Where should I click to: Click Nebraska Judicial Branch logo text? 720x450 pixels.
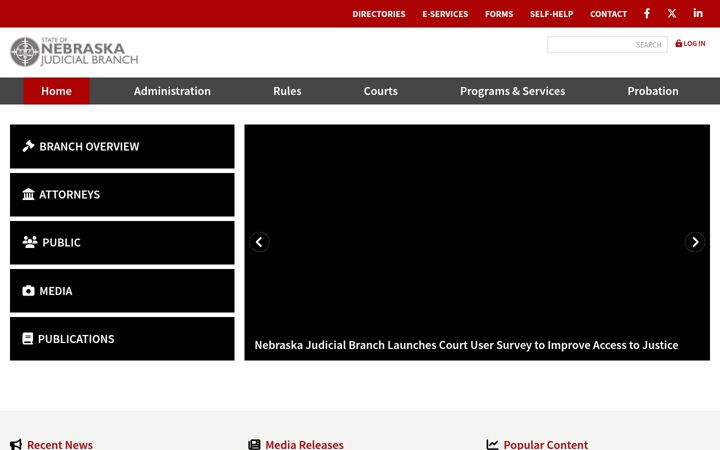[x=89, y=51]
